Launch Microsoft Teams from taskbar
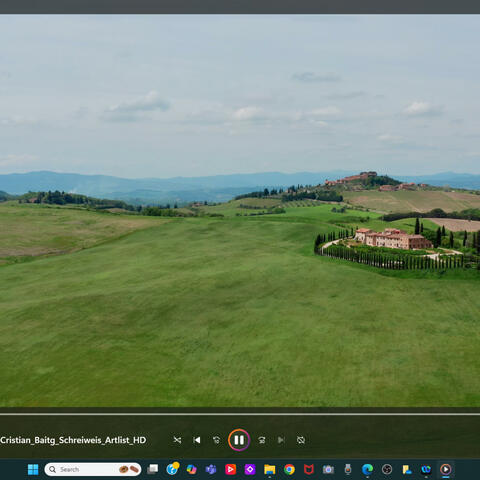This screenshot has width=480, height=480. point(211,469)
